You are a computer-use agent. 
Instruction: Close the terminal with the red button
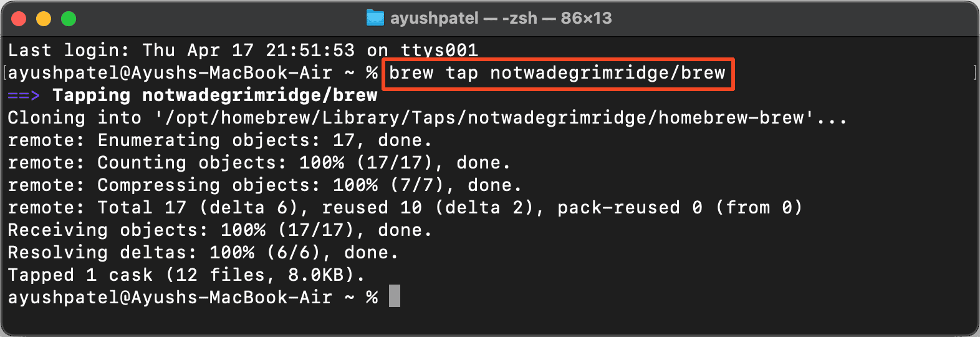click(x=19, y=19)
